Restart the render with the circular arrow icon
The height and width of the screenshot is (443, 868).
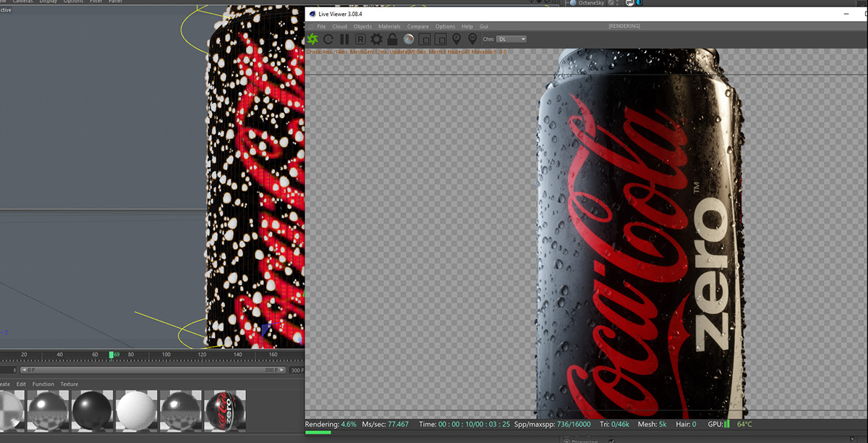tap(329, 39)
